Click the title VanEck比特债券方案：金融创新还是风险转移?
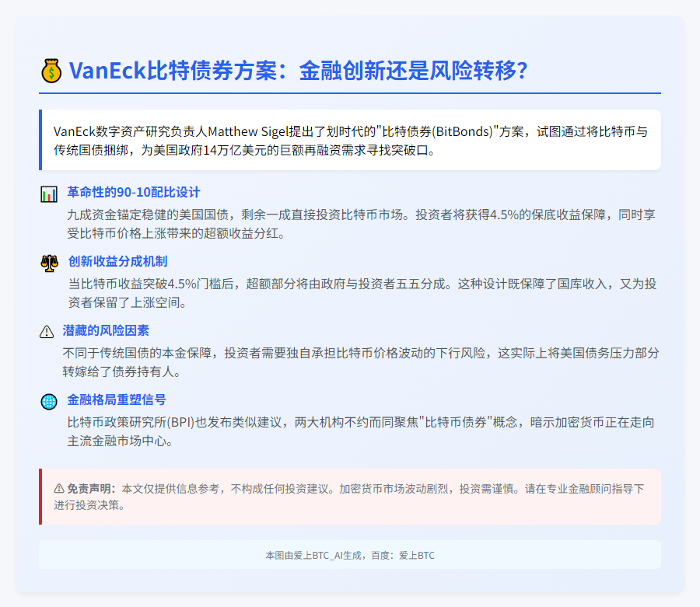Screen dimensions: 700x607 pos(298,71)
